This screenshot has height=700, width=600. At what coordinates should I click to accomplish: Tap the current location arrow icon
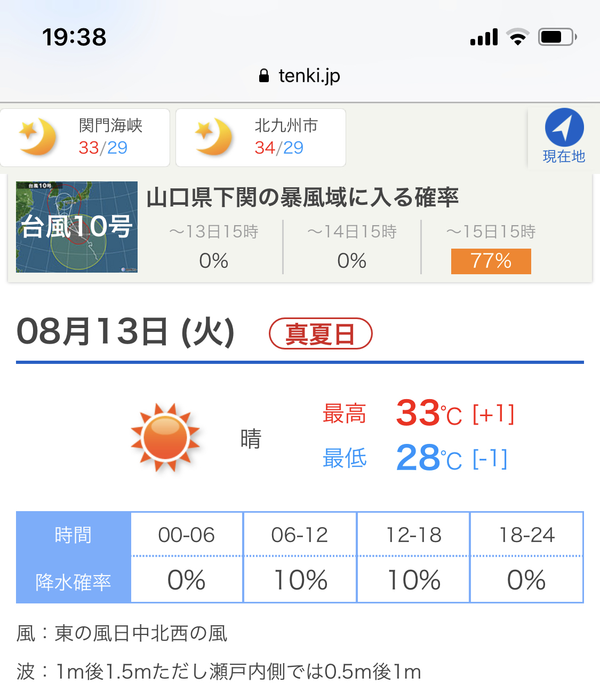point(564,128)
